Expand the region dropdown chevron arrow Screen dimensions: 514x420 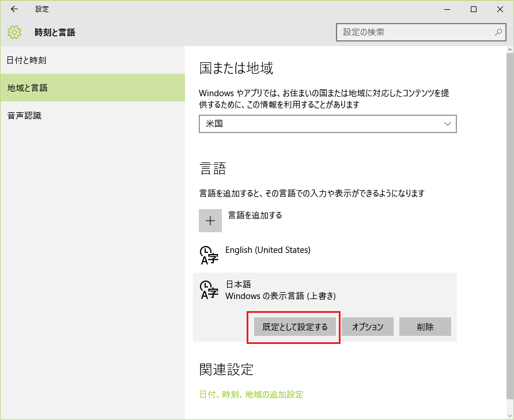coord(448,124)
